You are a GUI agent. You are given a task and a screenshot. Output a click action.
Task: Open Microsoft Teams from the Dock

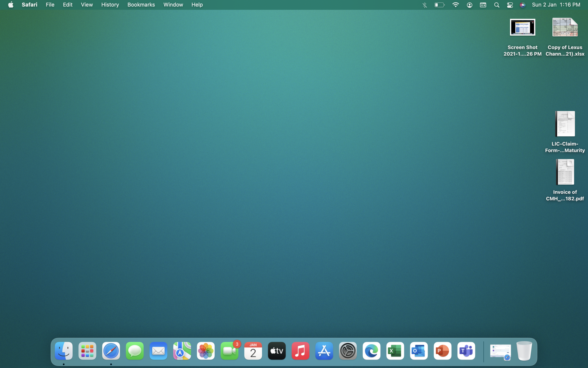coord(466,351)
